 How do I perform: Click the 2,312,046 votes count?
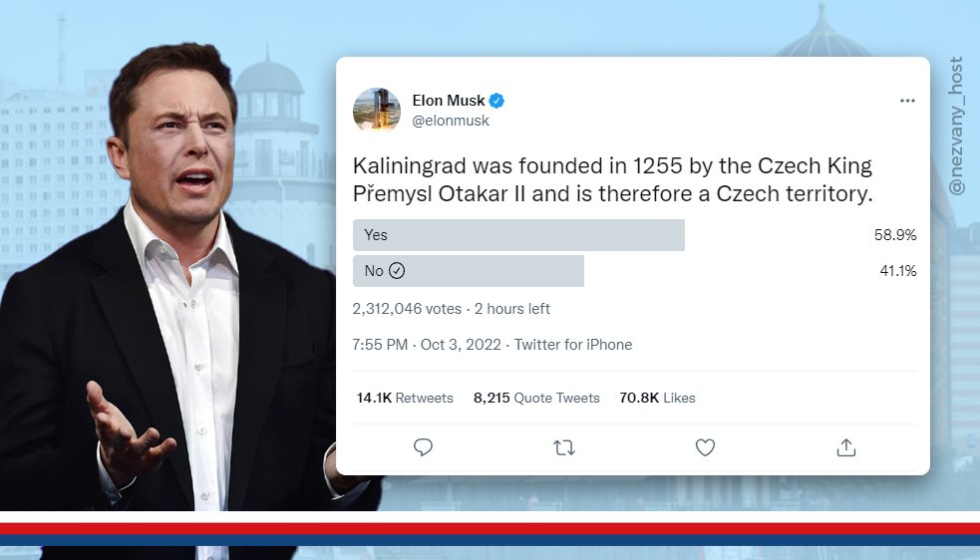tap(408, 309)
